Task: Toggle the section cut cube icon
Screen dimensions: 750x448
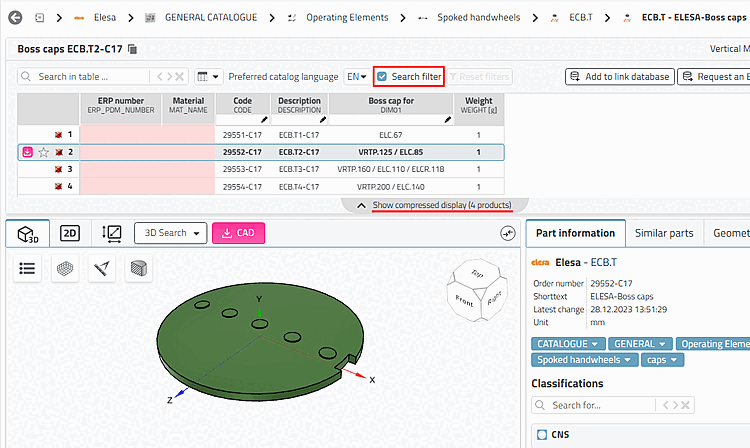Action: coord(139,268)
